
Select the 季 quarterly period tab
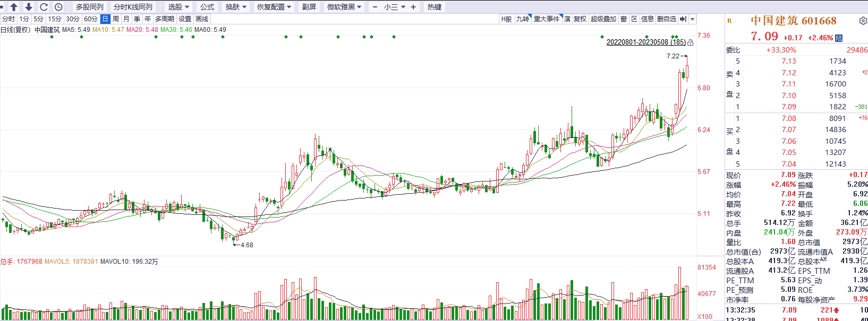(137, 19)
